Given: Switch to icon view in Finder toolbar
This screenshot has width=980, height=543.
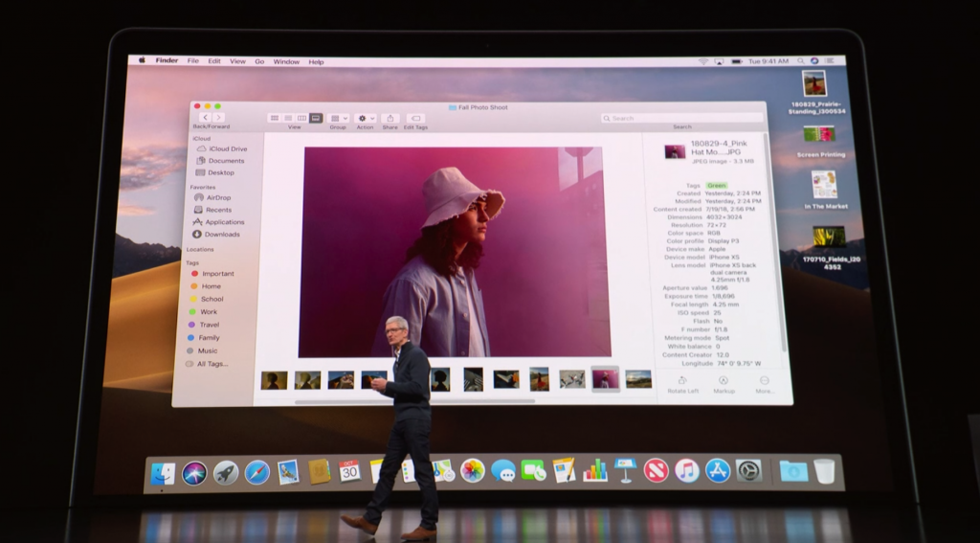Looking at the screenshot, I should pyautogui.click(x=275, y=118).
